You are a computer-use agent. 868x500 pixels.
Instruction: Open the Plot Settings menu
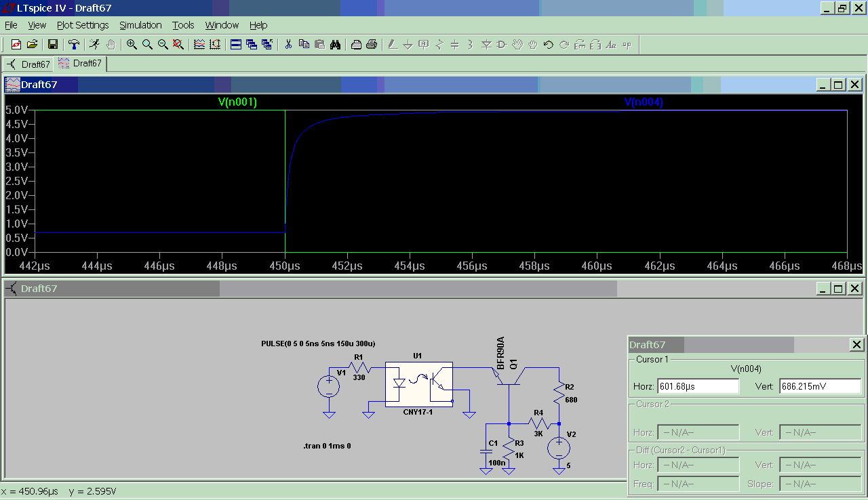click(83, 25)
